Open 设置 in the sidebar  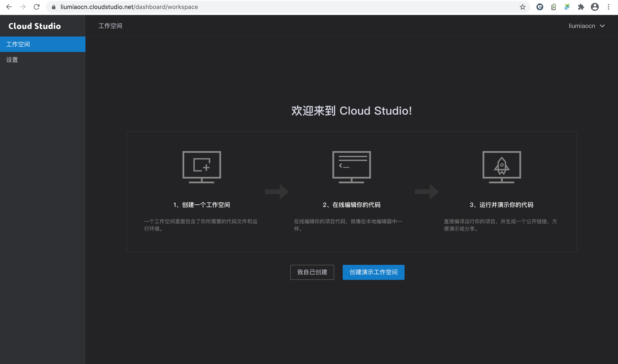click(12, 60)
